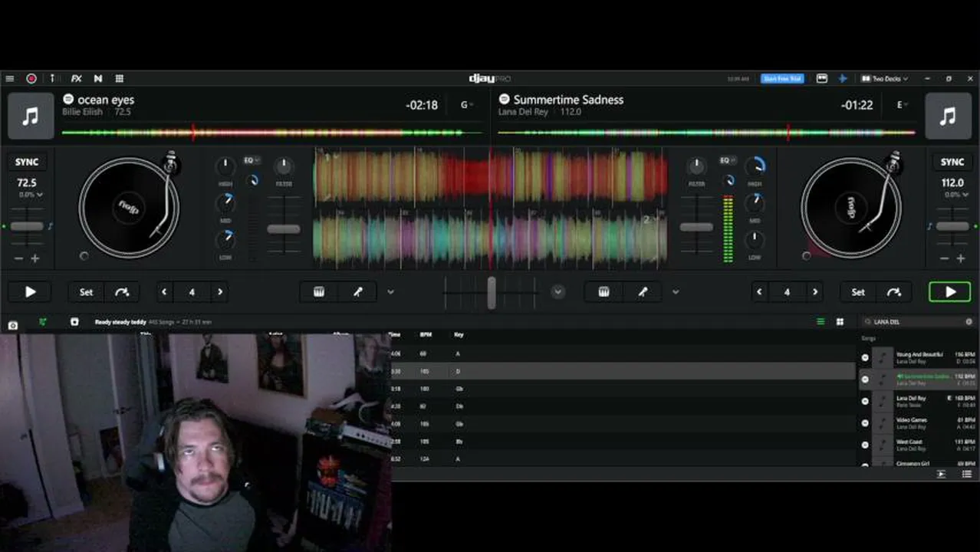Increase right deck loop length arrow

(815, 292)
